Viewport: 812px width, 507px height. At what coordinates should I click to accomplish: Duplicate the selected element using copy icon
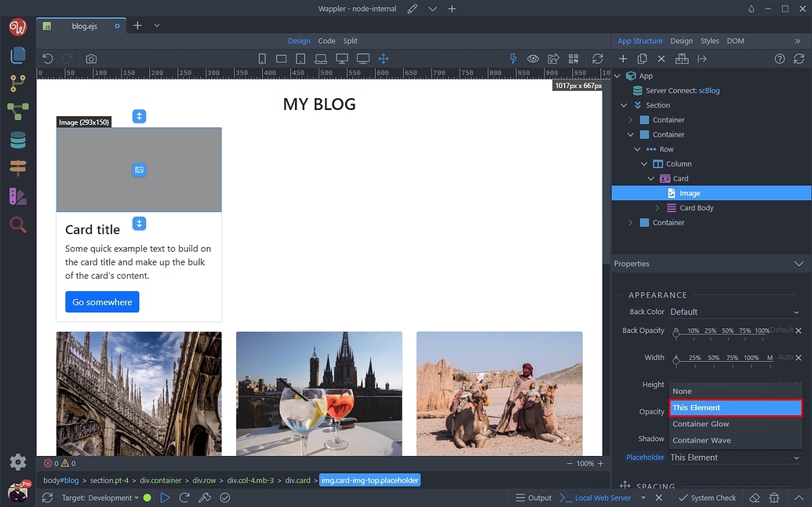pyautogui.click(x=642, y=58)
